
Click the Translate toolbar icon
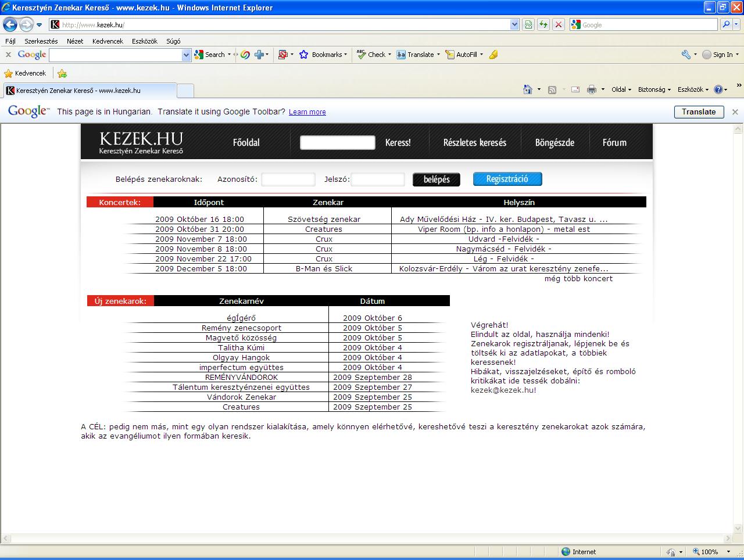(x=401, y=55)
